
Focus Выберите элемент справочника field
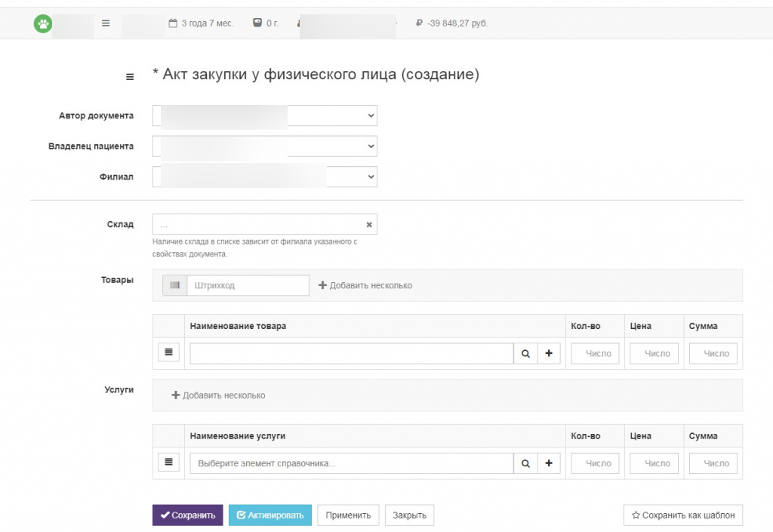(352, 463)
